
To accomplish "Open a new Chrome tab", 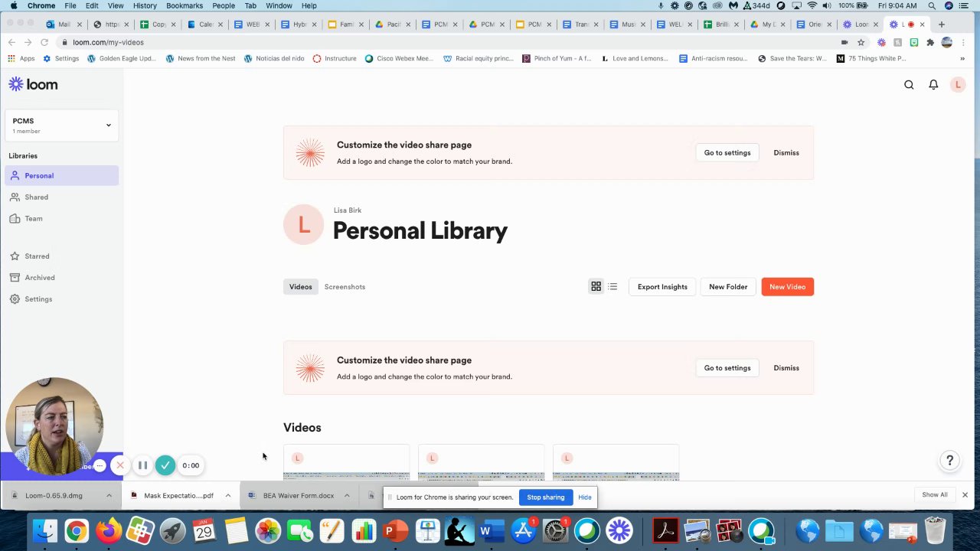I will [942, 24].
